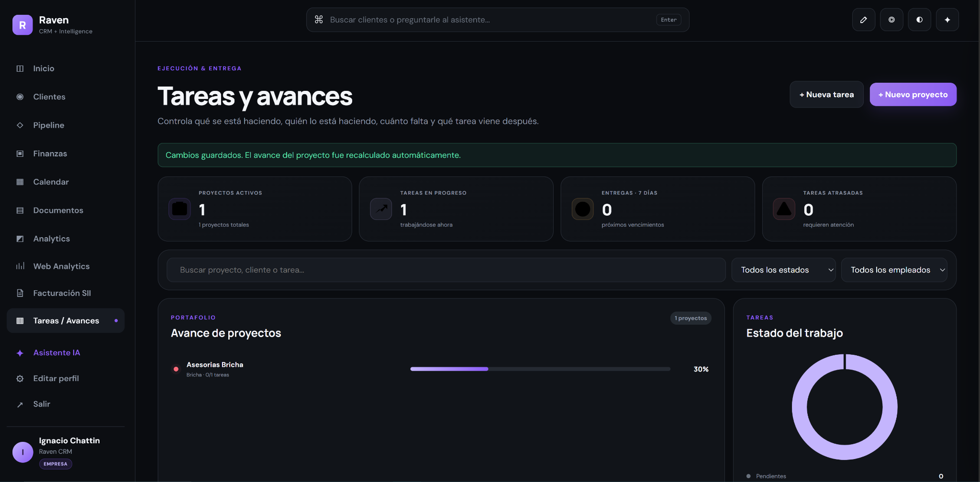The width and height of the screenshot is (980, 482).
Task: Click the Facturación SII document icon
Action: (x=20, y=293)
